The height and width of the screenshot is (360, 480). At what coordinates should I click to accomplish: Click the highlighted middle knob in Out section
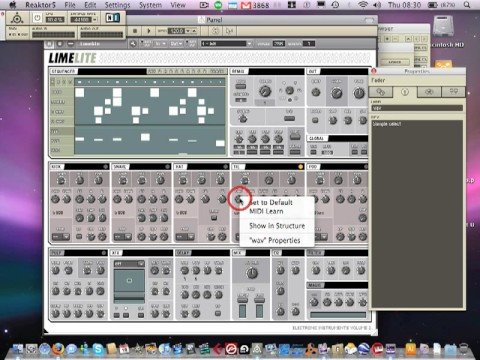pos(336,92)
